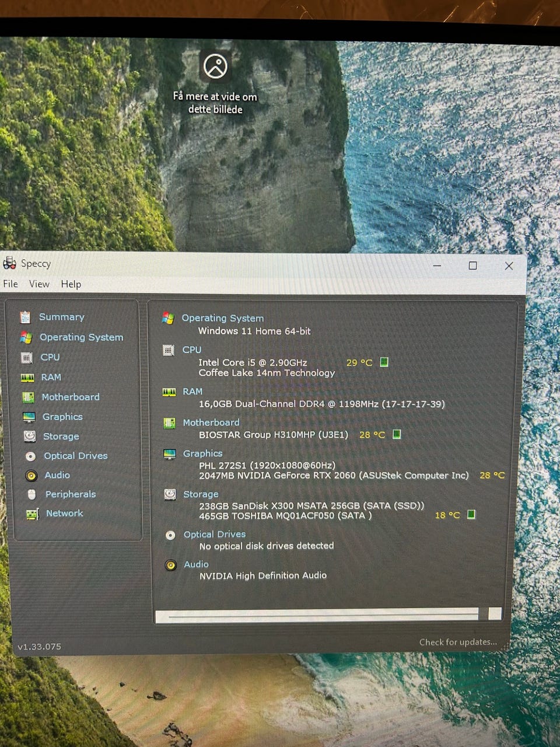Click the green temperature icon next to 28 °C motherboard
The height and width of the screenshot is (747, 560).
[397, 434]
